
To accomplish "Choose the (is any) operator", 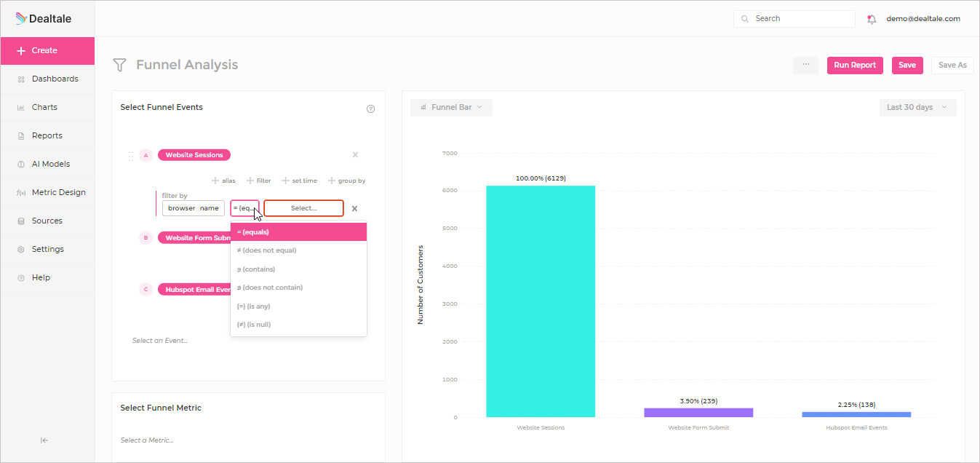I will coord(298,306).
